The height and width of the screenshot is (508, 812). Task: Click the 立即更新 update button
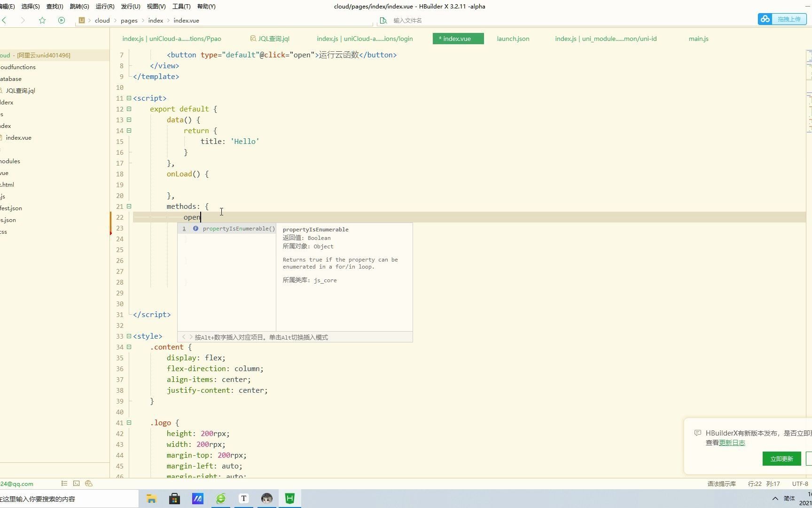(x=781, y=459)
